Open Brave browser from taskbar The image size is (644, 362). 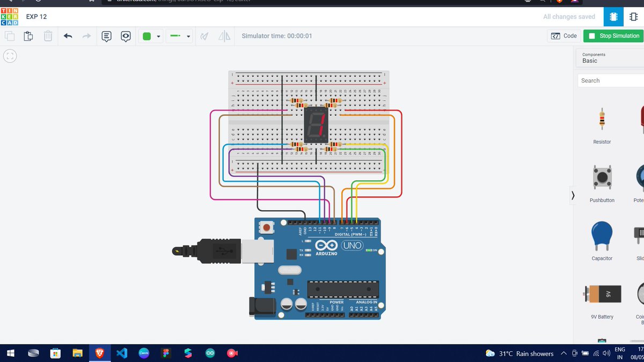tap(99, 353)
